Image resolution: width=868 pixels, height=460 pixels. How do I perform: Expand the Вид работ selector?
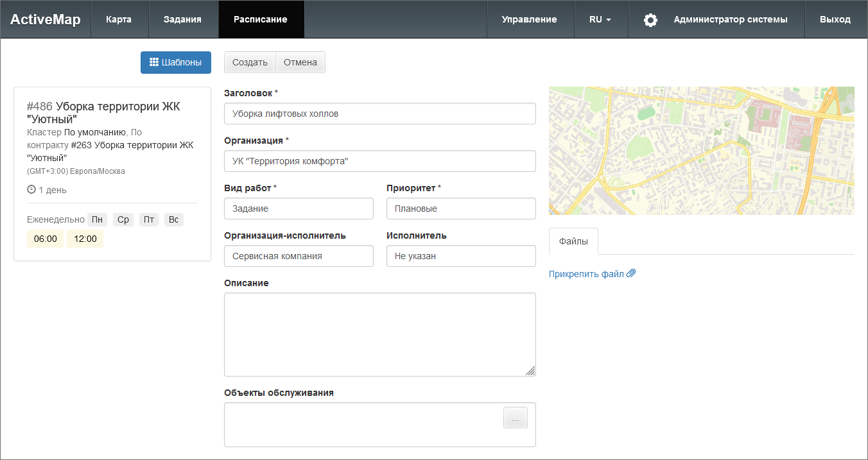299,209
